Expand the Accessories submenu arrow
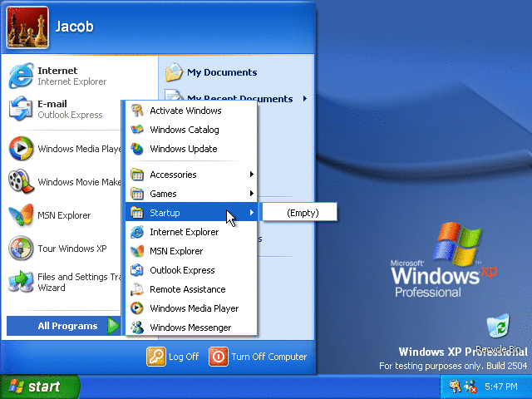Image resolution: width=532 pixels, height=399 pixels. pyautogui.click(x=251, y=175)
